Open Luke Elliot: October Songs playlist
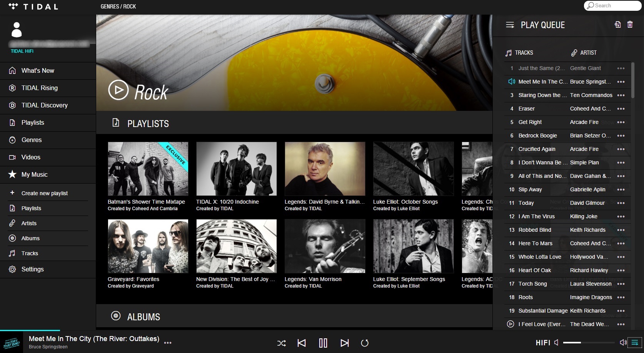The height and width of the screenshot is (353, 644). coord(414,169)
